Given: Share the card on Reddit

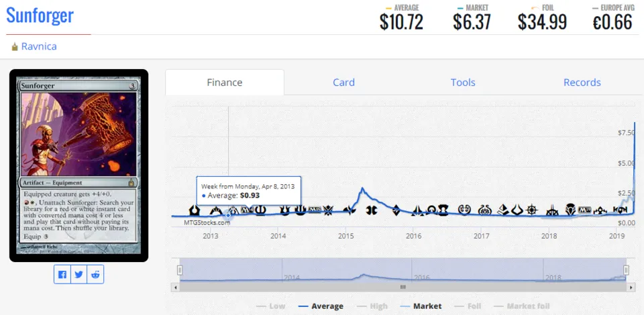Looking at the screenshot, I should tap(95, 274).
